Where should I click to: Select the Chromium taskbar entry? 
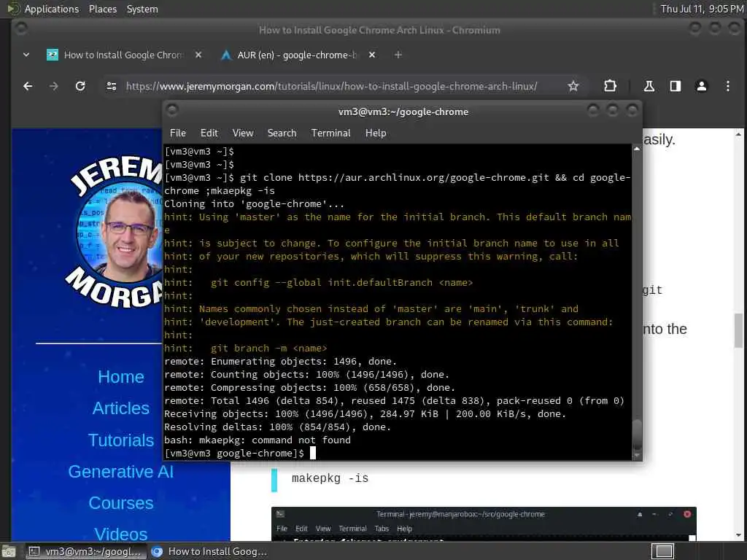point(209,551)
